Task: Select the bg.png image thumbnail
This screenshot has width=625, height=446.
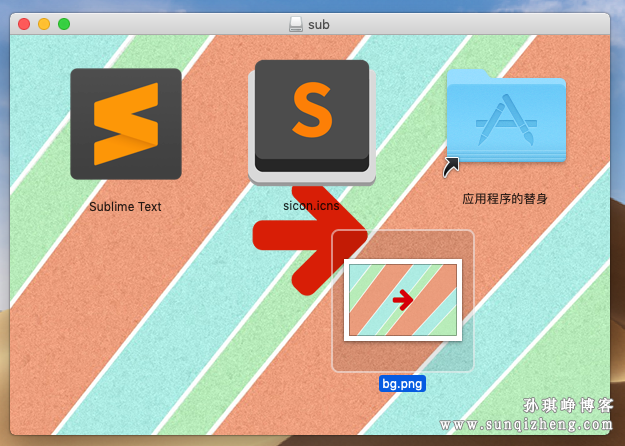Action: click(403, 300)
